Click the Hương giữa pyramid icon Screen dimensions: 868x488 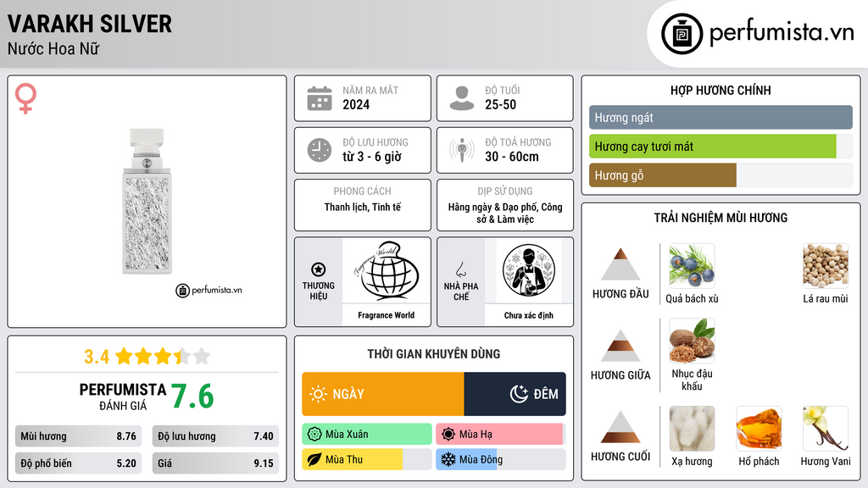tap(620, 346)
